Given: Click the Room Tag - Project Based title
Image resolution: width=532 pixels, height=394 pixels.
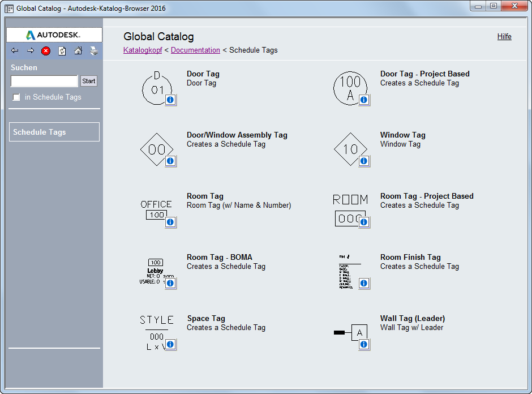Looking at the screenshot, I should [427, 196].
